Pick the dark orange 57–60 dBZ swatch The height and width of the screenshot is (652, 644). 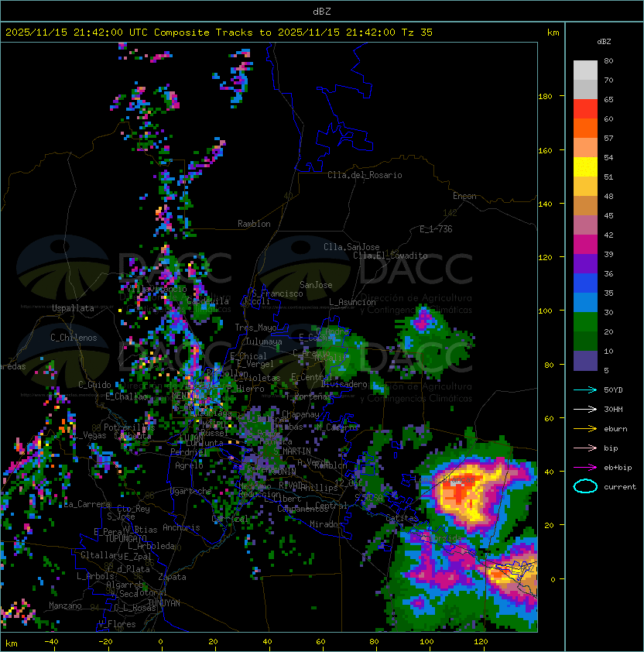pos(585,128)
